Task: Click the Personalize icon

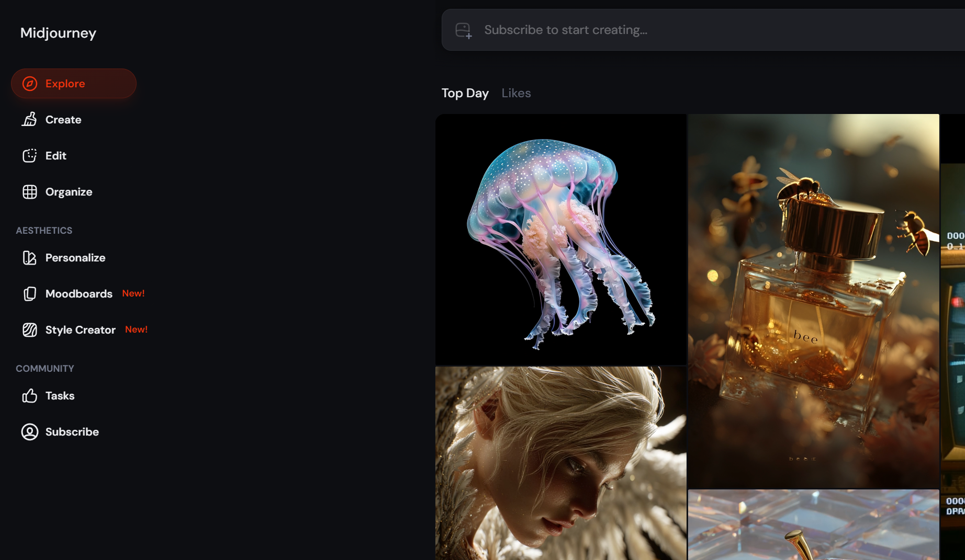Action: click(x=30, y=258)
